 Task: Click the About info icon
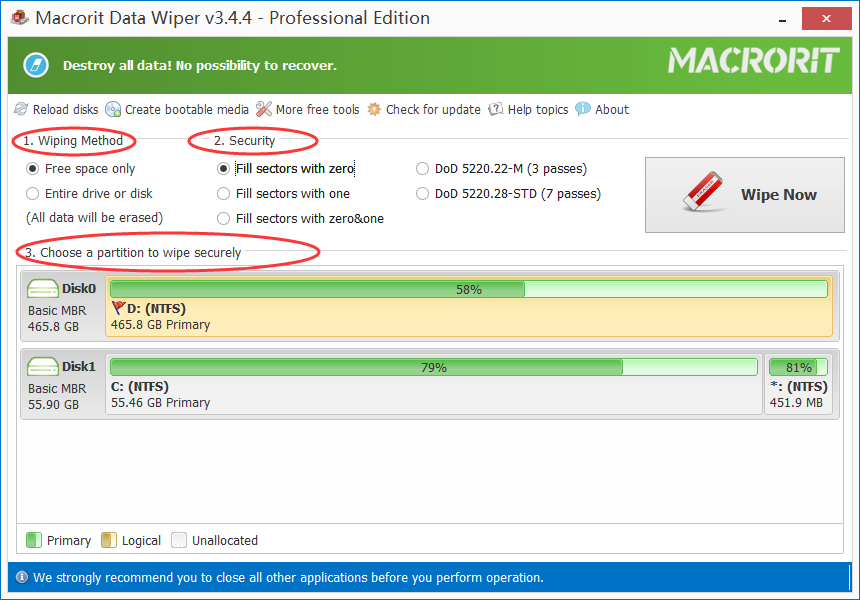(583, 109)
